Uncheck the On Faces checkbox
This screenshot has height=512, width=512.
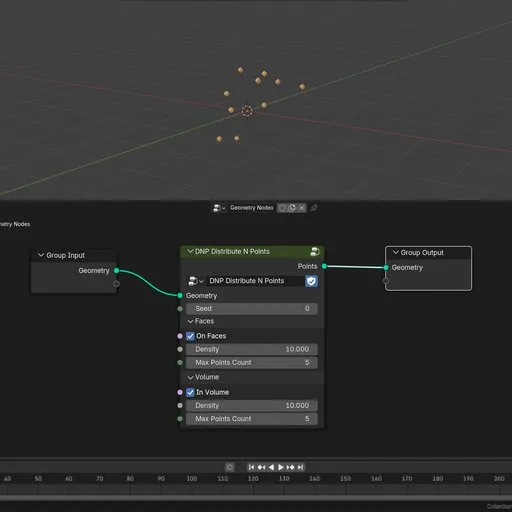click(190, 336)
